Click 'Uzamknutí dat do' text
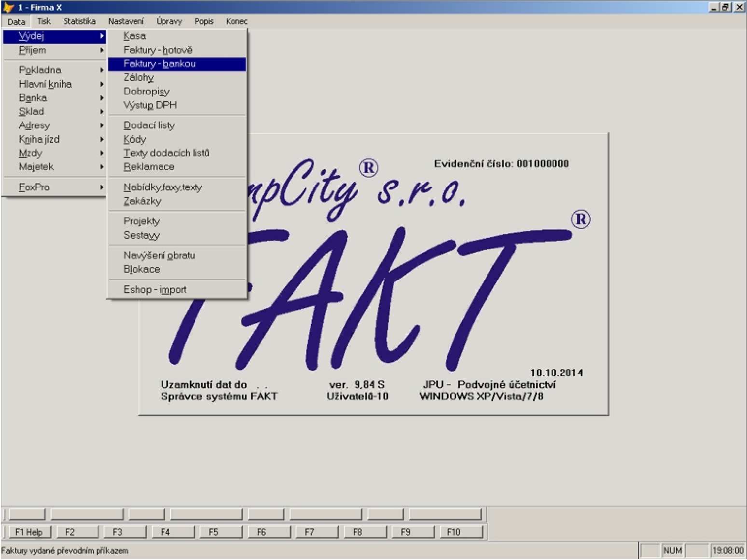This screenshot has width=747, height=560. 204,384
